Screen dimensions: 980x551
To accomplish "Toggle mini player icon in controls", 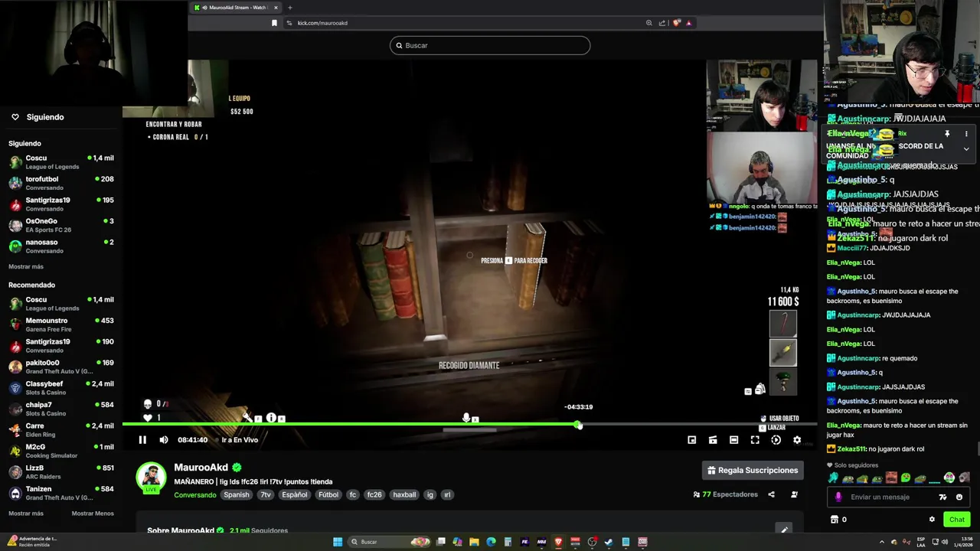I will (x=713, y=440).
